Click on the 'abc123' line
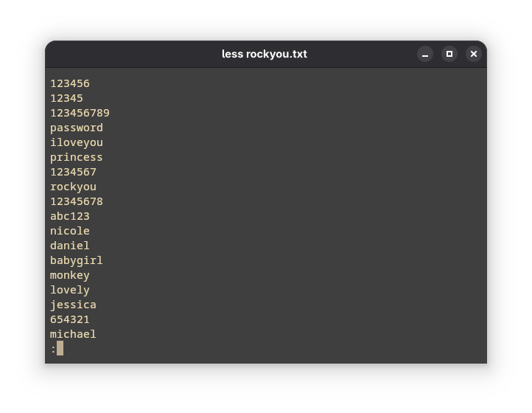532x413 pixels. coord(70,216)
